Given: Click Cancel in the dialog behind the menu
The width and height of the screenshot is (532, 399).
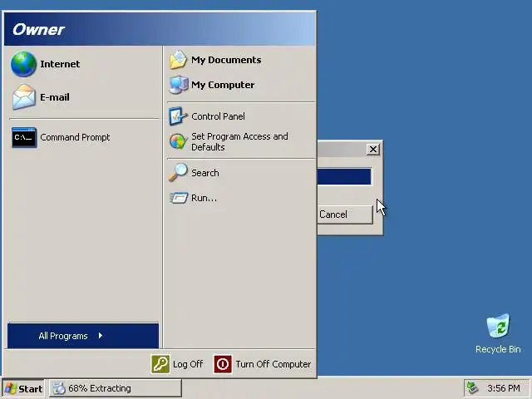Looking at the screenshot, I should tap(345, 214).
